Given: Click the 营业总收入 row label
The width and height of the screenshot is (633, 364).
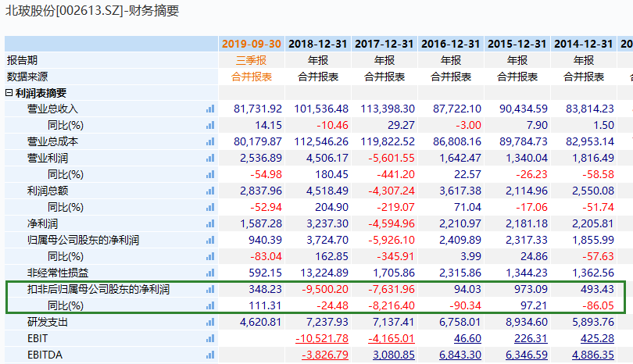Looking at the screenshot, I should [x=53, y=109].
